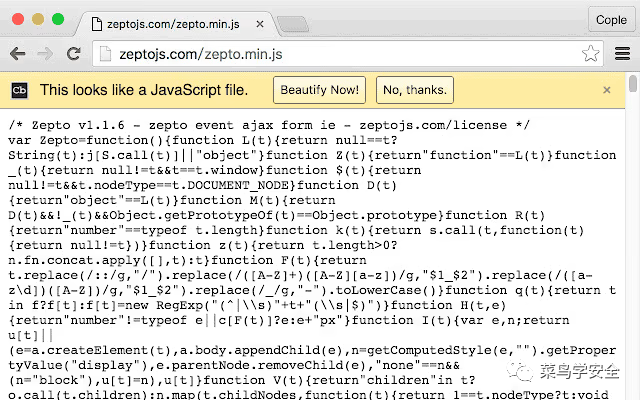This screenshot has height=400, width=640.
Task: Click the 'Zepto v1.1.6' comment line
Action: 269,125
